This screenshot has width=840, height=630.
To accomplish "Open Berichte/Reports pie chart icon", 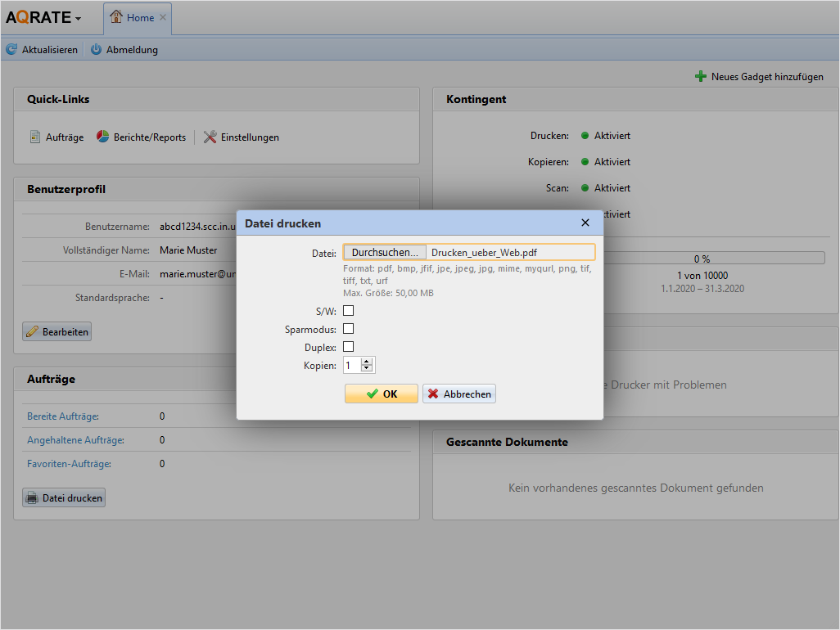I will [103, 137].
